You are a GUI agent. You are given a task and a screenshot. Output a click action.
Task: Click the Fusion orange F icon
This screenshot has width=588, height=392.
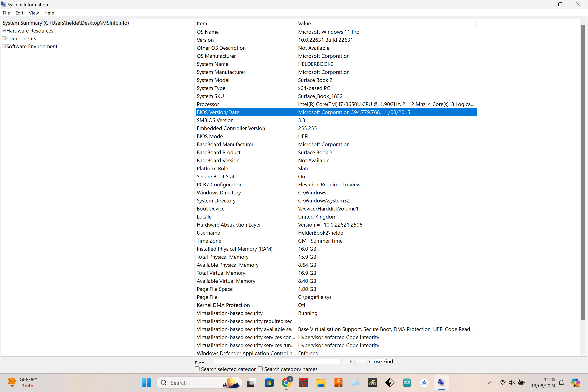pos(338,383)
